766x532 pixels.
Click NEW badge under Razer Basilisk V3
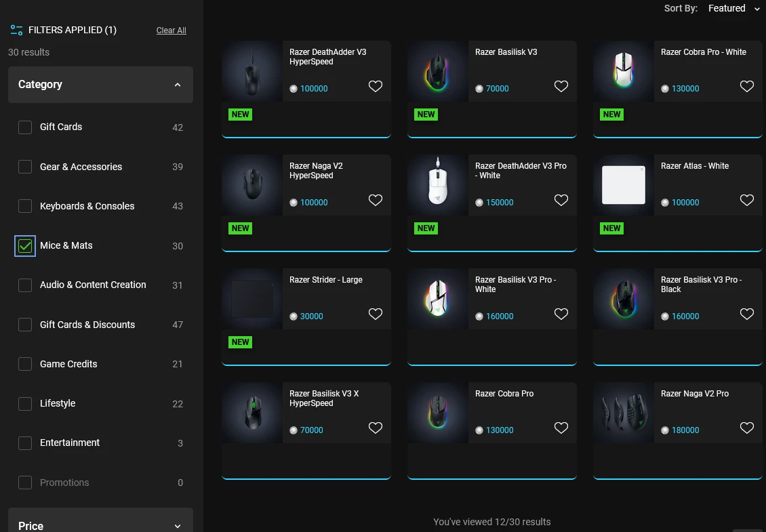click(426, 115)
